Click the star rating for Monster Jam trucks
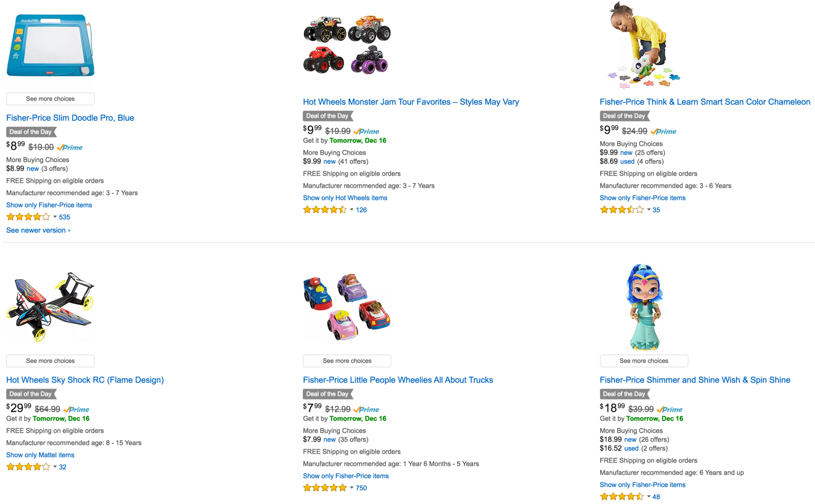815x504 pixels. 325,210
